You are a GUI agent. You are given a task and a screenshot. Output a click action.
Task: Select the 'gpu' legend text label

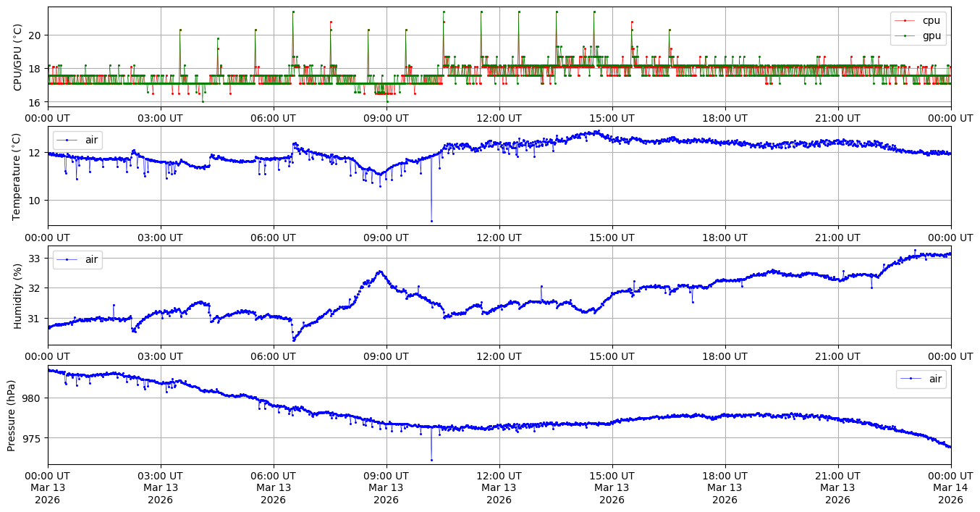[932, 35]
